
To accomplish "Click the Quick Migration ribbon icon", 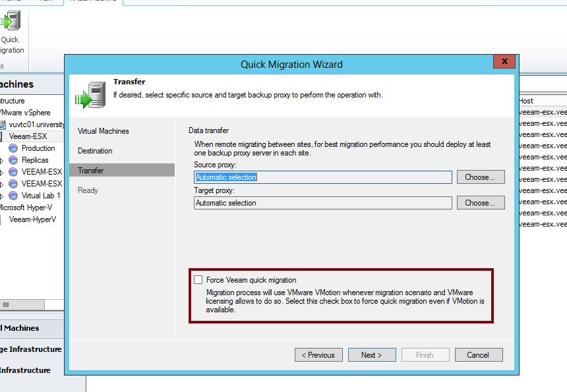I will (x=11, y=20).
